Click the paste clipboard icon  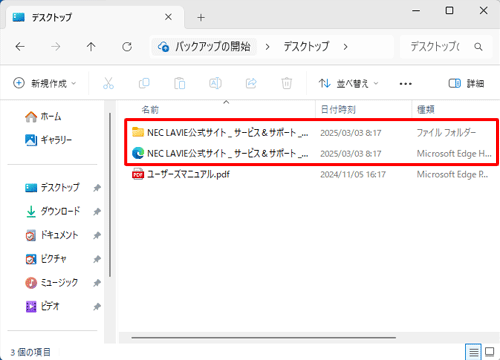tap(180, 83)
